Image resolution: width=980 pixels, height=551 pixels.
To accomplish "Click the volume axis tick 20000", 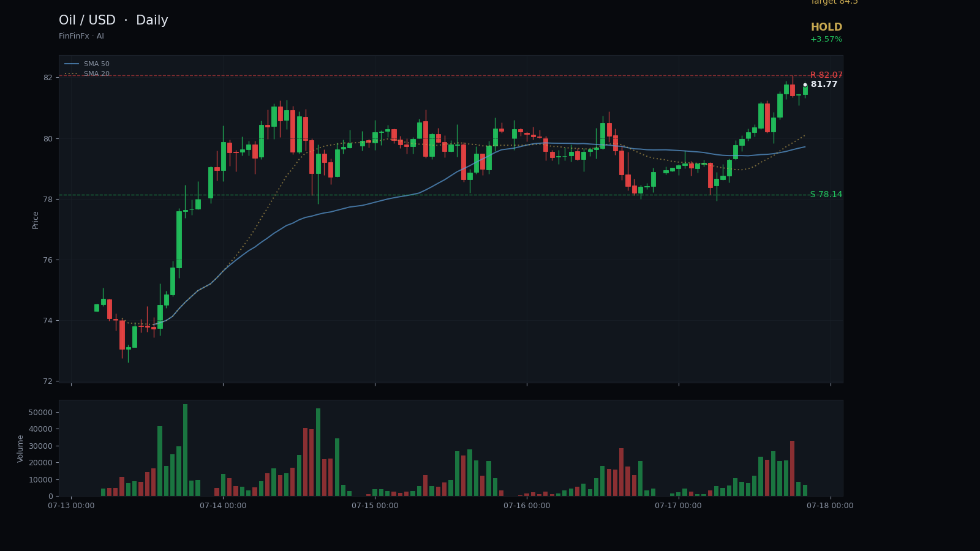I will [x=40, y=463].
